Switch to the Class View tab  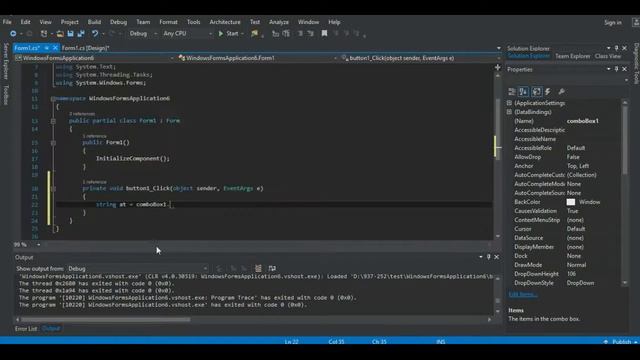click(608, 56)
